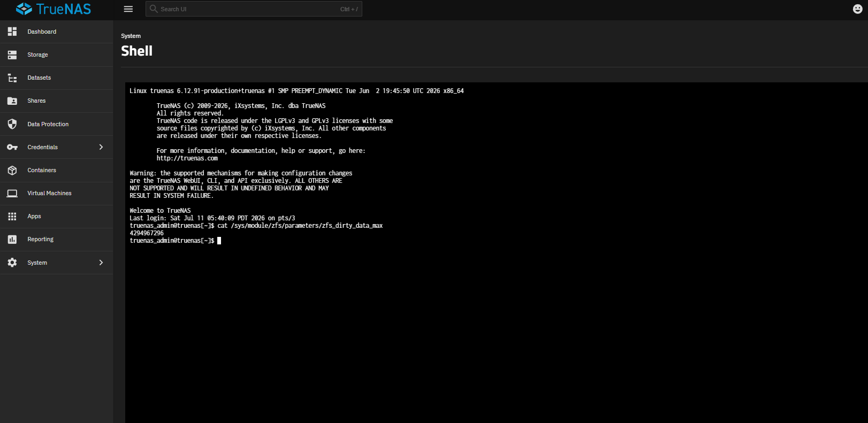The image size is (868, 423).
Task: Click the System gear icon
Action: [x=12, y=263]
